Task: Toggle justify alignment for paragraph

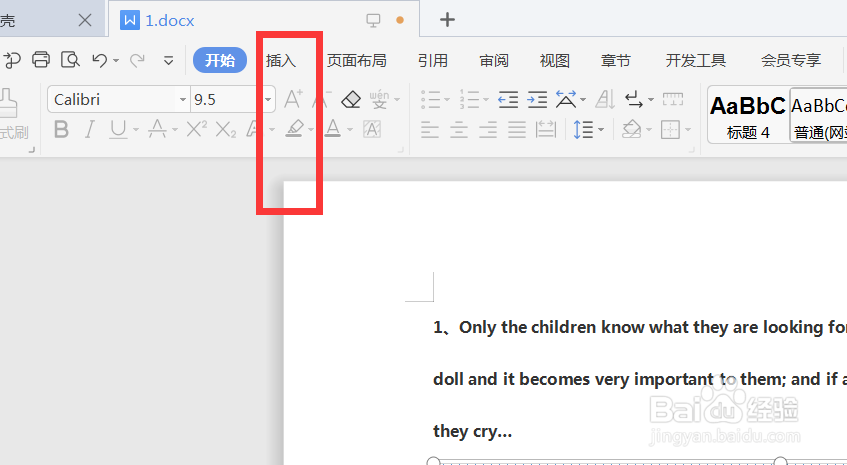Action: 517,130
